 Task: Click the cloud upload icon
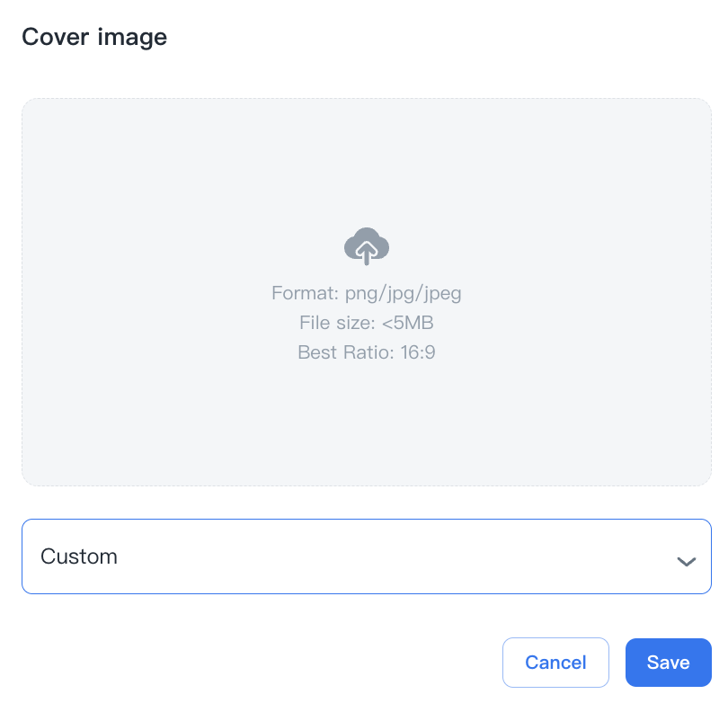click(367, 245)
